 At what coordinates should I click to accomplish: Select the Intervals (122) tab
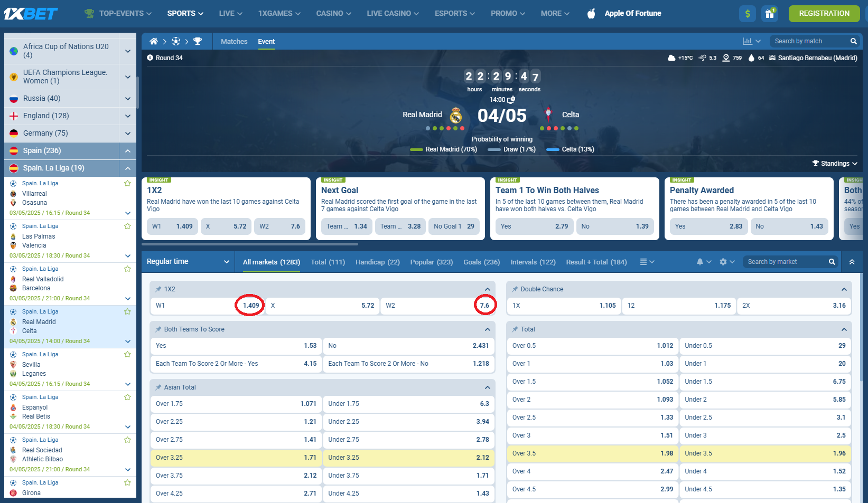tap(533, 262)
